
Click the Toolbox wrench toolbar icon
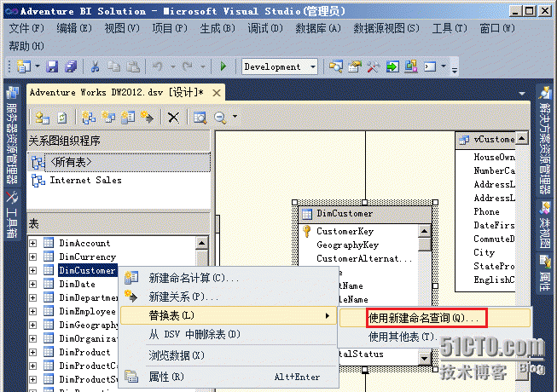(374, 66)
